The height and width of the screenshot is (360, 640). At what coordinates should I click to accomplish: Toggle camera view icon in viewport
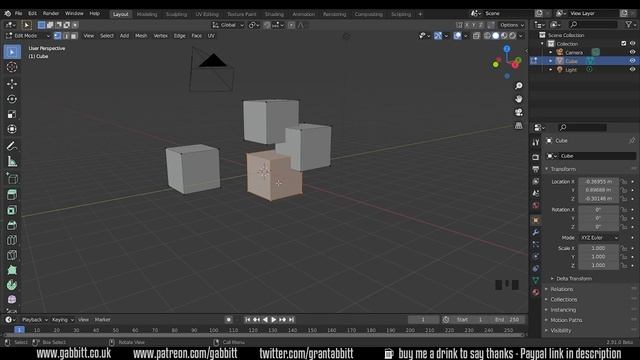point(518,112)
